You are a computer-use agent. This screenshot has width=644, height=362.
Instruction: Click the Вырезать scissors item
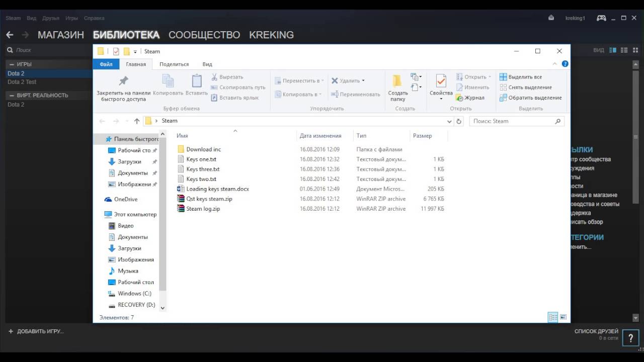227,77
